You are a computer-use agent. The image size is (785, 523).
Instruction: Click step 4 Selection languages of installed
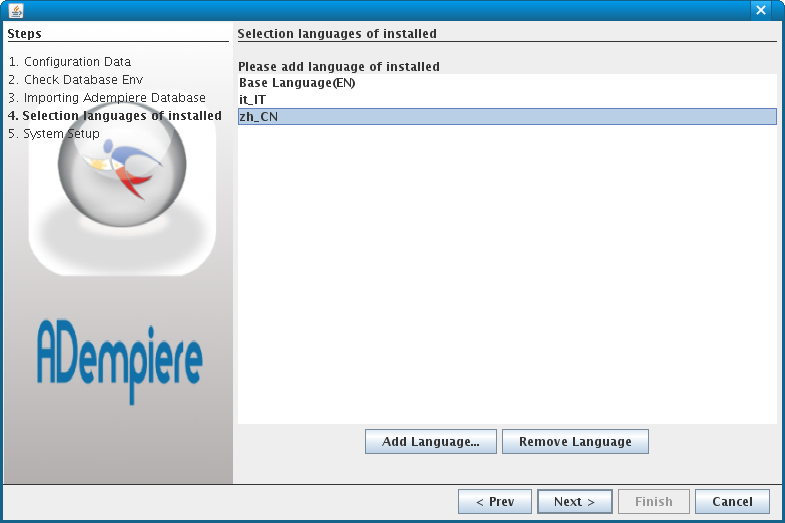[x=115, y=116]
